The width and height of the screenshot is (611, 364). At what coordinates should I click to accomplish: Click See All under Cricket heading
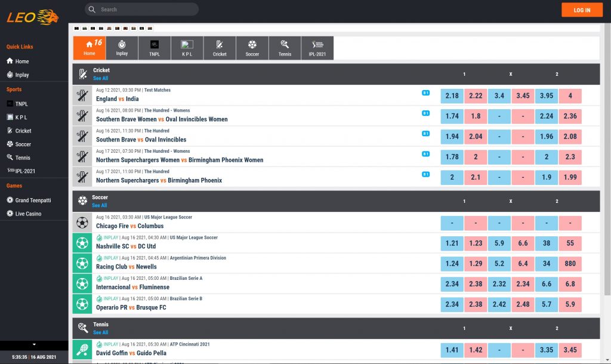(101, 78)
